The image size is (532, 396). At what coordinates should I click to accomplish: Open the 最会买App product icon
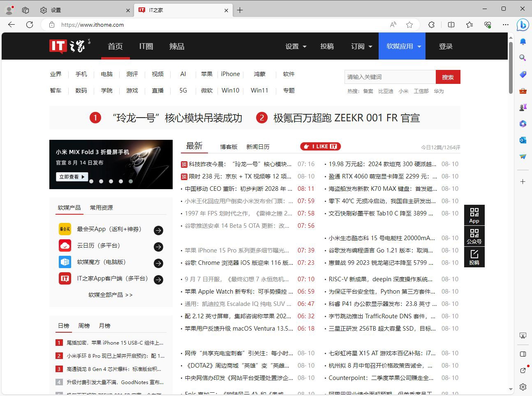pos(65,229)
